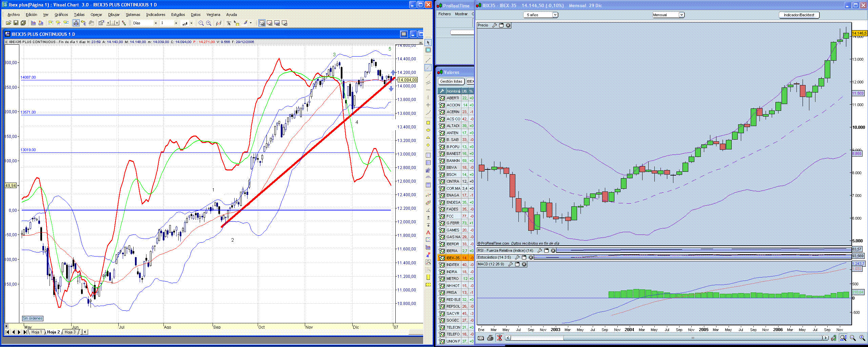Viewport: 868px width, 347px height.
Task: Open the Sistemas menu
Action: (133, 15)
